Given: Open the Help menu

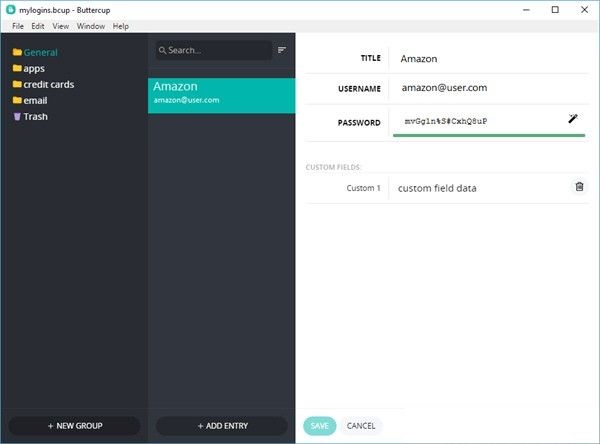Looking at the screenshot, I should tap(121, 26).
